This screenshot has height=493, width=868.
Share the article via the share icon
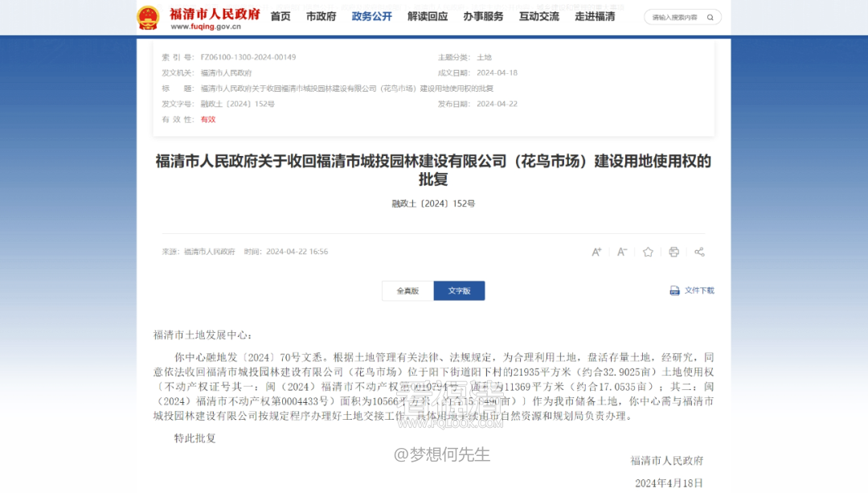(700, 252)
